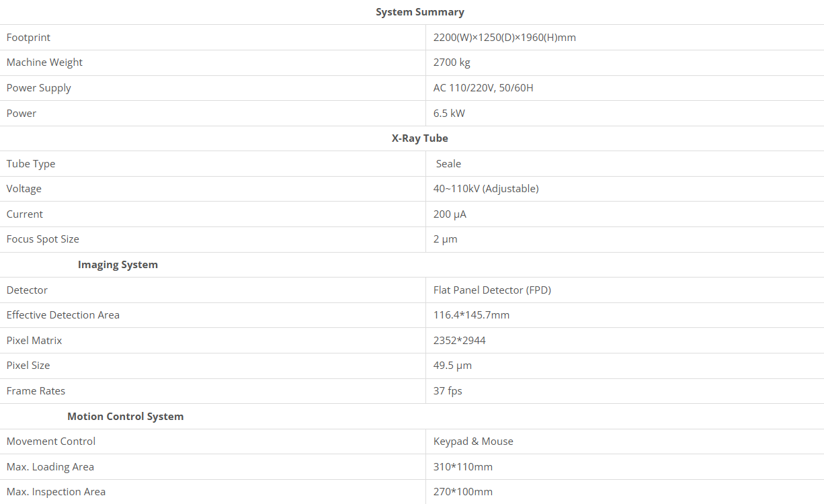
Task: Click the Flat Panel Detector (FPD) value
Action: click(492, 290)
